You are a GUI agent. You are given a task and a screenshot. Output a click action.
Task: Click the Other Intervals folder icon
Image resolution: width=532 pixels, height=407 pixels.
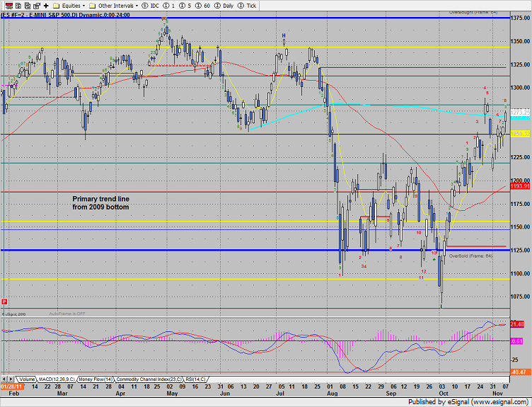pyautogui.click(x=92, y=6)
